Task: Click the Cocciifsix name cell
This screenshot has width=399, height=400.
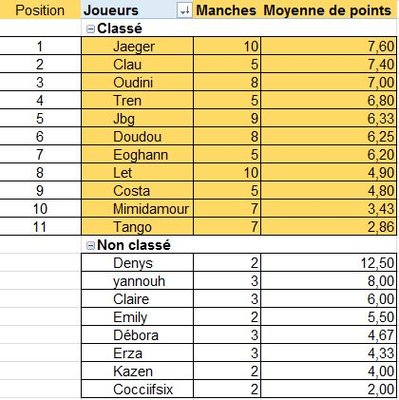Action: point(137,389)
